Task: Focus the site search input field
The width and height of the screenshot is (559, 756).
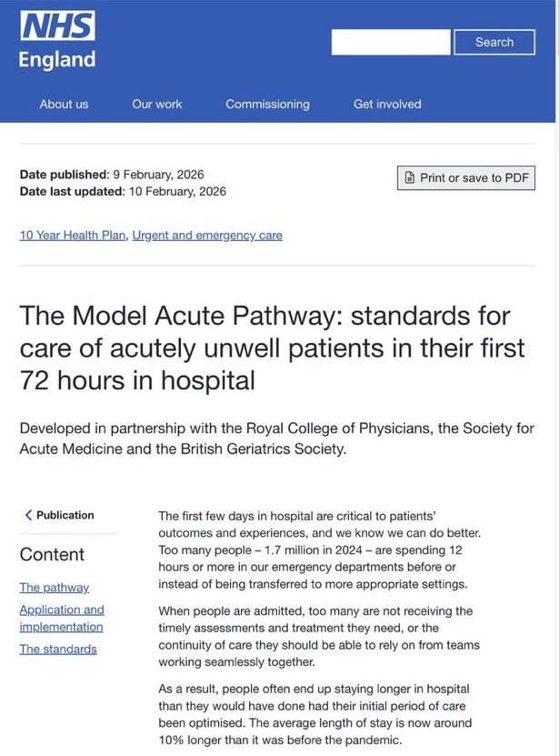Action: [391, 42]
